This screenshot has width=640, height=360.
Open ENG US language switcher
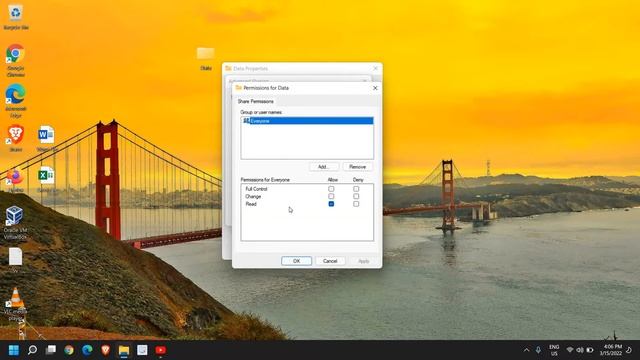(554, 350)
